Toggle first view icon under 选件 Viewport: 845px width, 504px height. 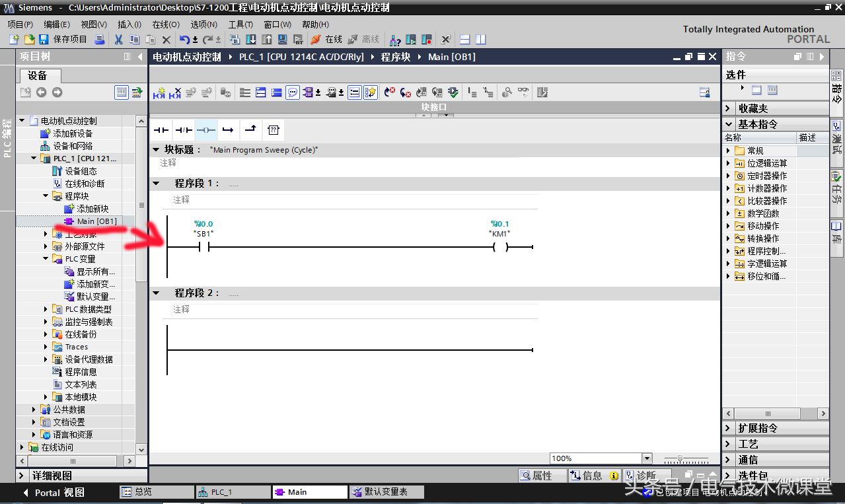pos(757,90)
